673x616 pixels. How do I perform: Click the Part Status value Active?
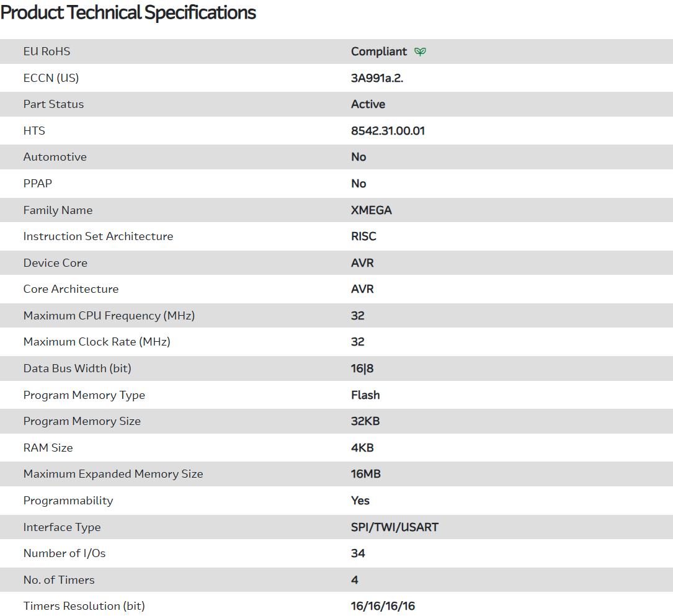point(368,104)
